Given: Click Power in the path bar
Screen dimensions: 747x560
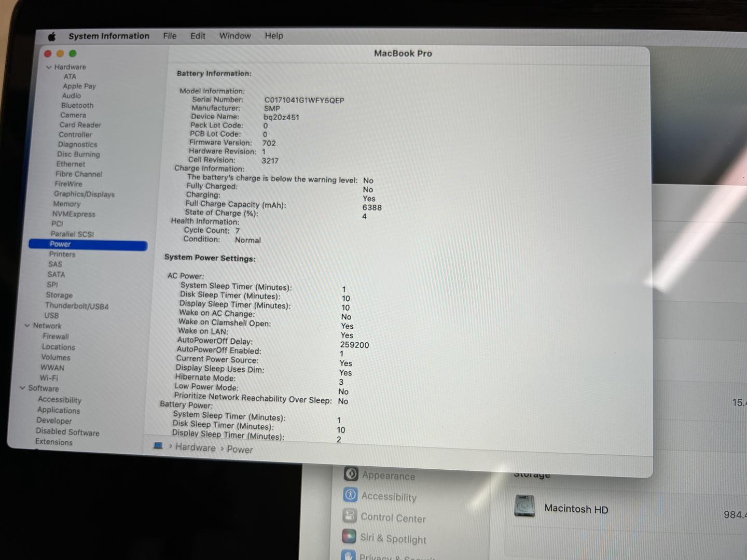Looking at the screenshot, I should point(240,450).
